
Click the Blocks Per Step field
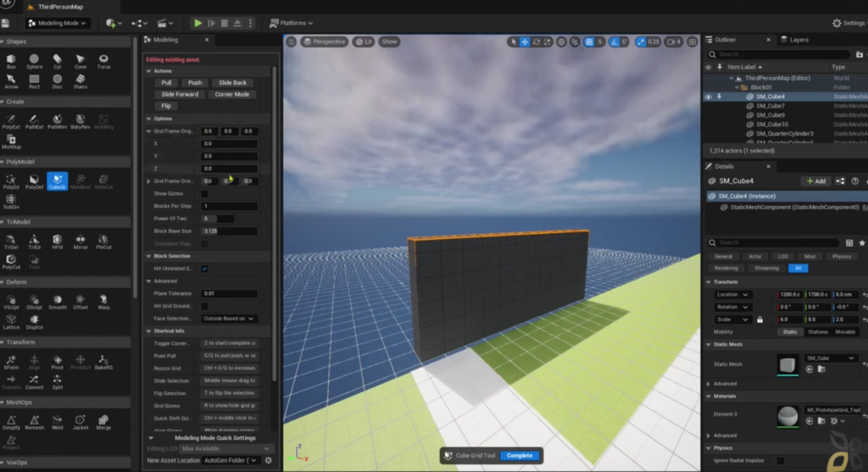(229, 206)
